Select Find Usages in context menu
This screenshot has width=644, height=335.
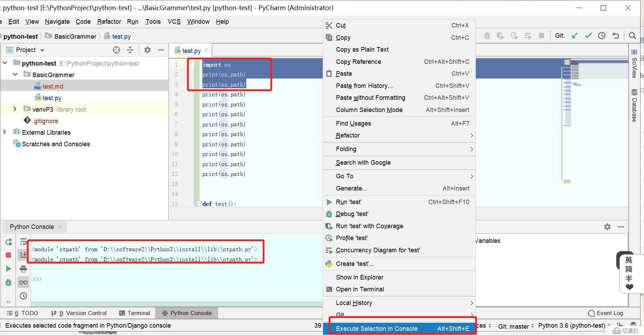click(x=399, y=124)
